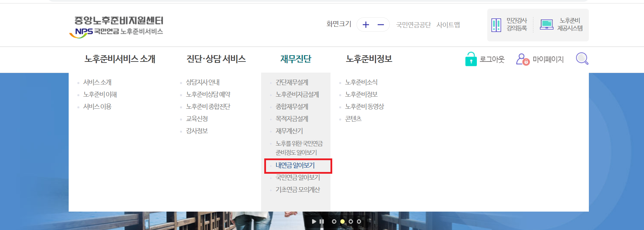Open 노후준비정보 main menu

369,59
